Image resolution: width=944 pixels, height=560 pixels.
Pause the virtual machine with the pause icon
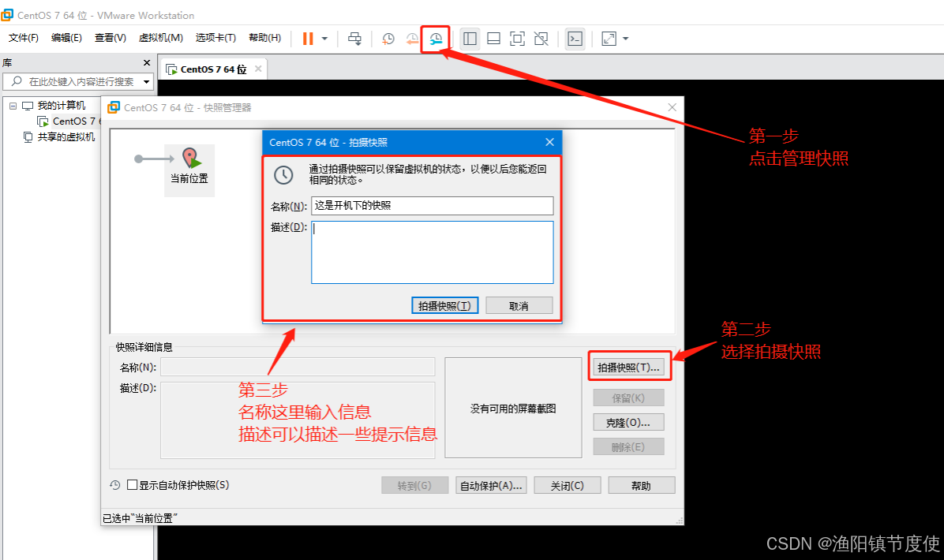click(x=308, y=39)
